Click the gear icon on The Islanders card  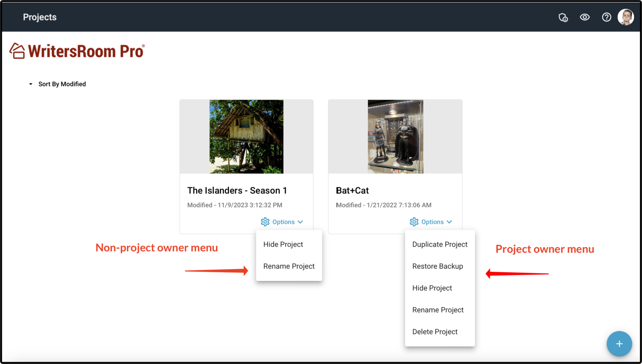pyautogui.click(x=265, y=222)
